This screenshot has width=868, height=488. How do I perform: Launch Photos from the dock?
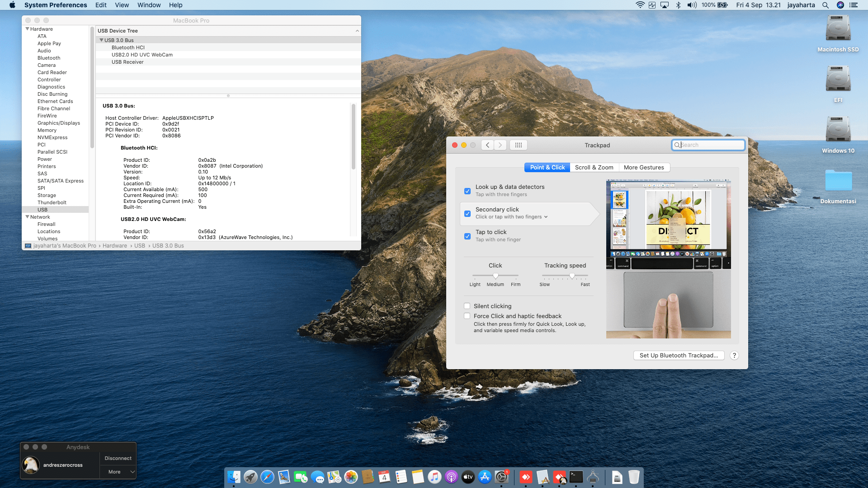(x=351, y=477)
